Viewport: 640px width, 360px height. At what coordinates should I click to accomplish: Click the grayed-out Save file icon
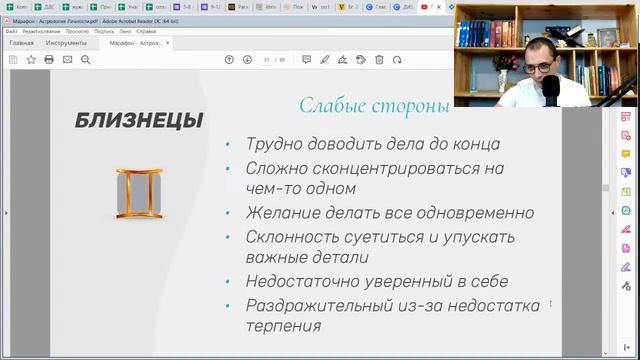pyautogui.click(x=13, y=60)
